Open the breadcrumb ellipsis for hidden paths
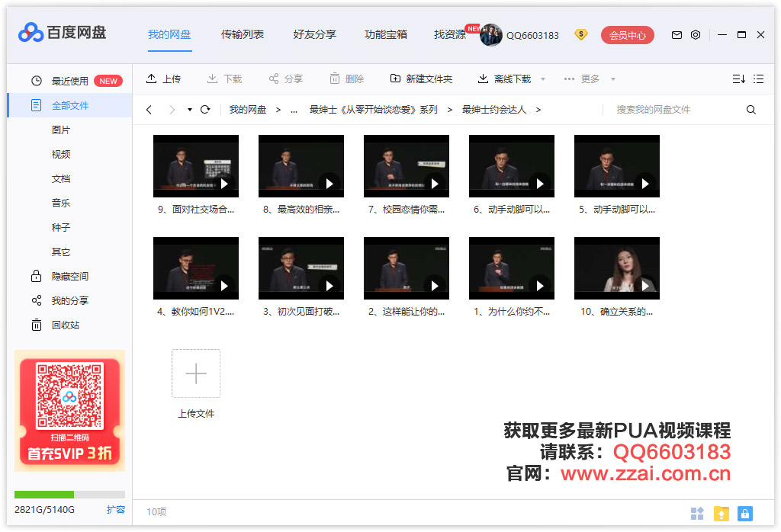 (x=294, y=110)
